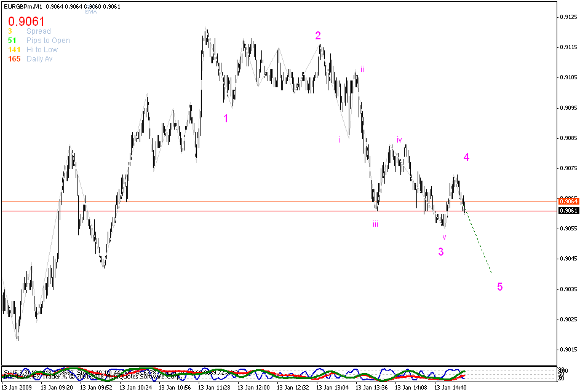Screen dimensions: 580x392
Task: Click the yellow Spread value 3
Action: (9, 31)
